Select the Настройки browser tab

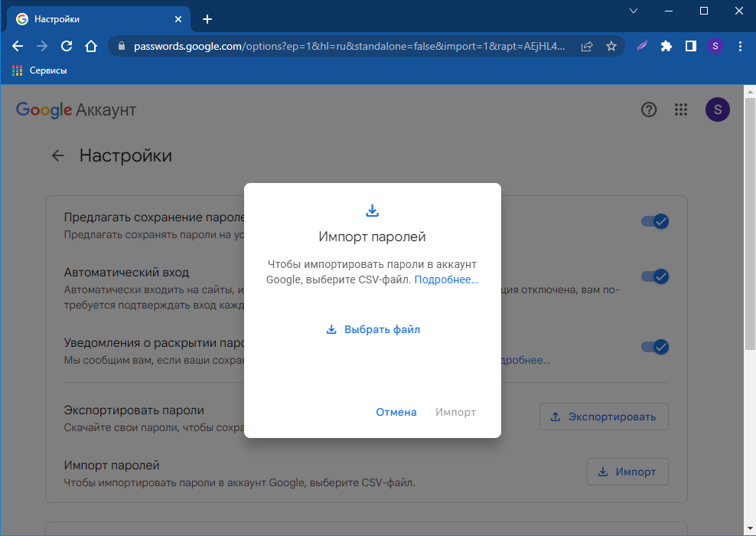point(99,19)
